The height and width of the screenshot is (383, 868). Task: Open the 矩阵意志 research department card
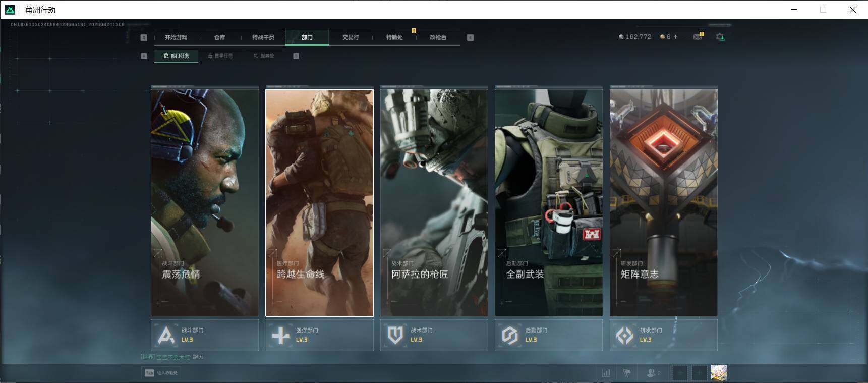point(664,203)
